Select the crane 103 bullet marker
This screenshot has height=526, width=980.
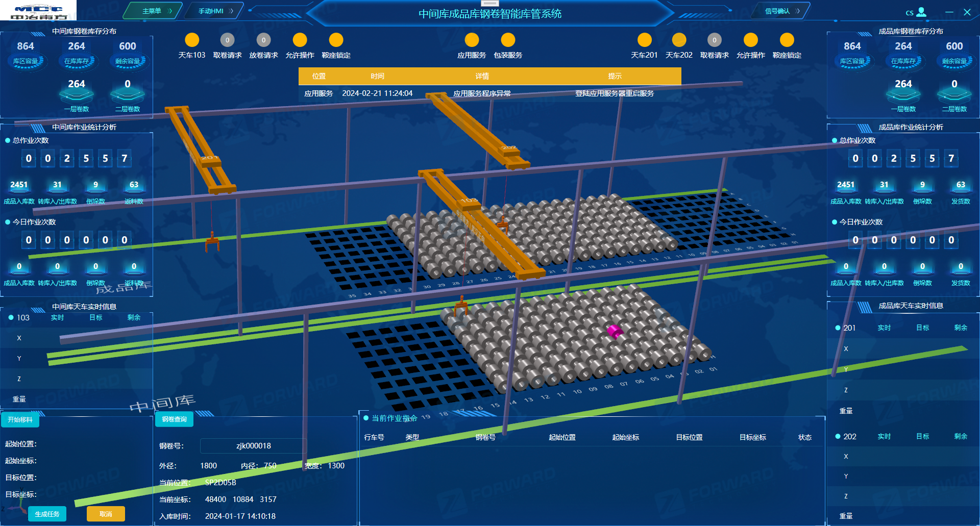pos(11,317)
